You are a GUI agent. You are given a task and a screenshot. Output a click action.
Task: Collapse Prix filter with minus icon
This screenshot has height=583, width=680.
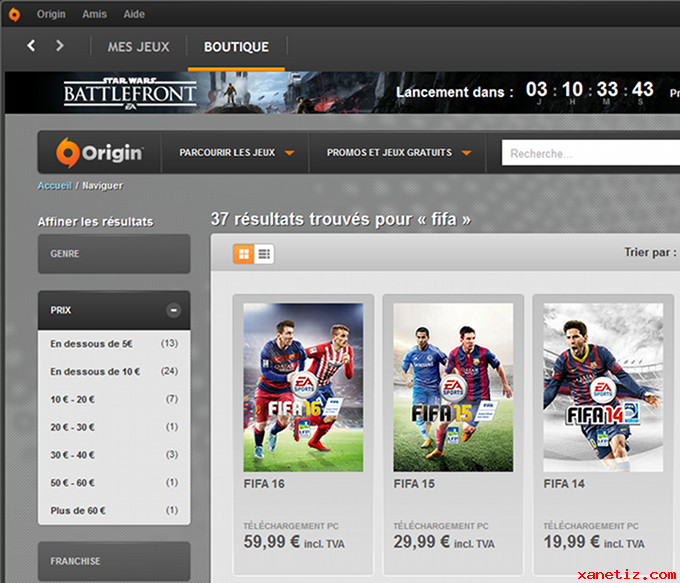tap(173, 310)
